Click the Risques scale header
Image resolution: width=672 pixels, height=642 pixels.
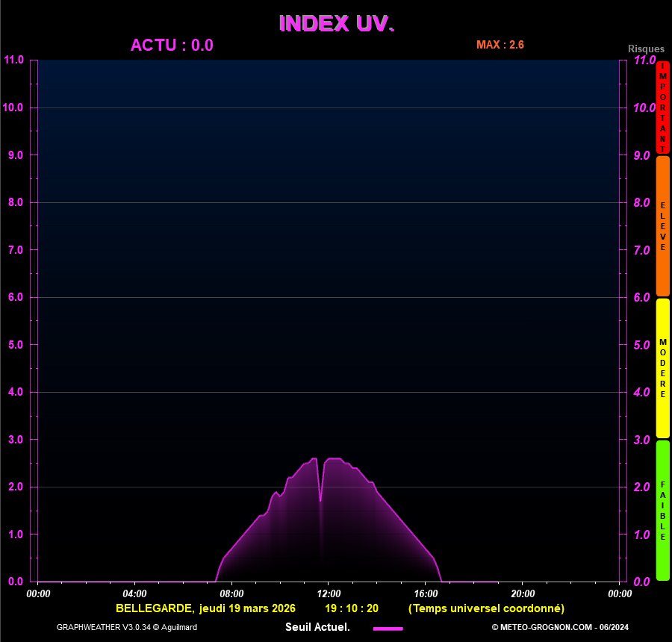[647, 48]
